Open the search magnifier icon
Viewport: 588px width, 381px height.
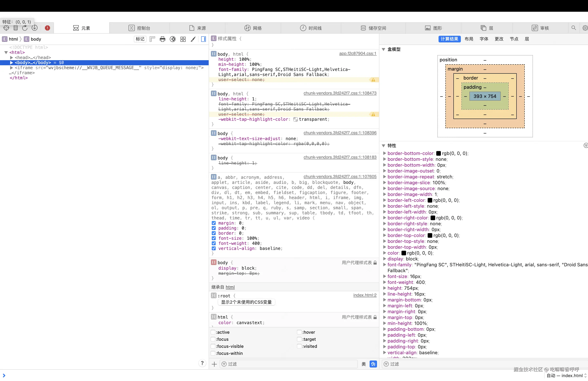pyautogui.click(x=574, y=28)
